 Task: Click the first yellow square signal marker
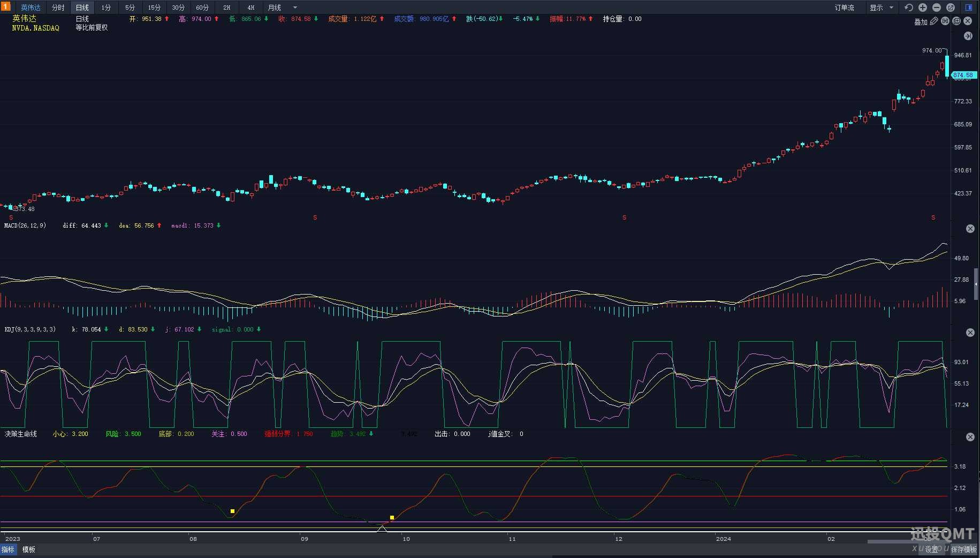pos(232,511)
